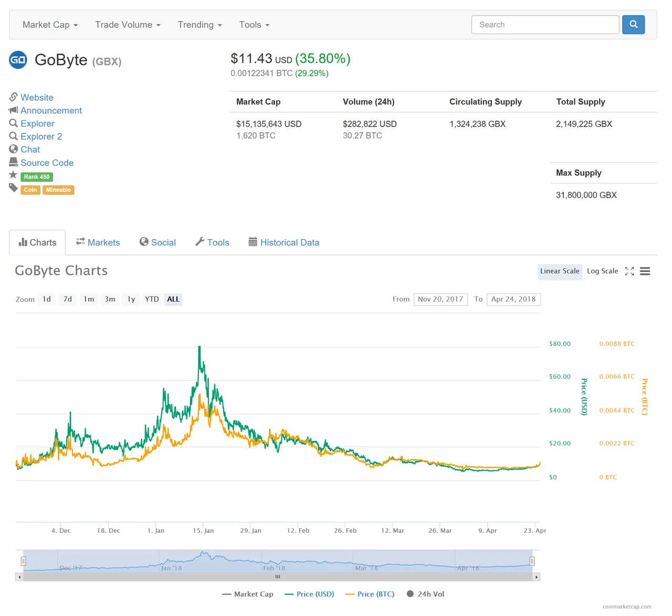Image resolution: width=672 pixels, height=616 pixels.
Task: Click the blue search magnifier button
Action: (x=633, y=25)
